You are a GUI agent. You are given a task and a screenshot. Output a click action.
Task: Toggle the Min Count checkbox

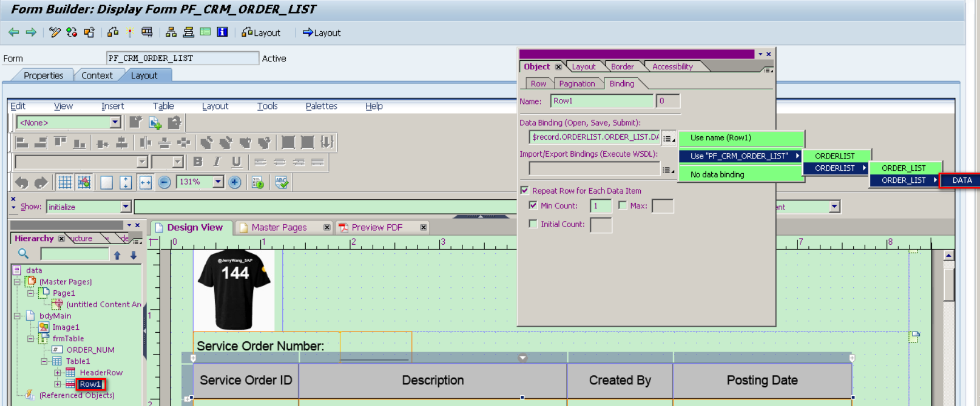[x=533, y=205]
